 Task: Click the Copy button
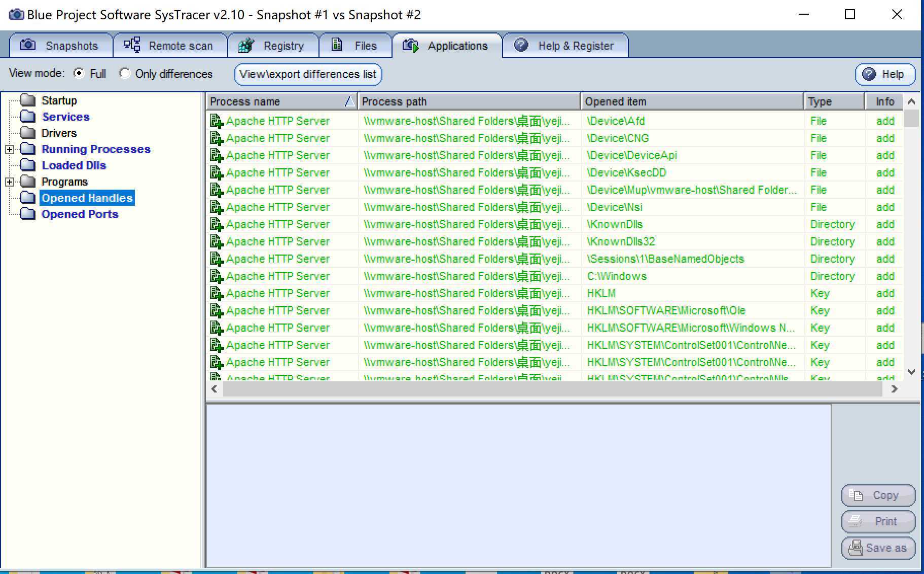click(x=878, y=495)
